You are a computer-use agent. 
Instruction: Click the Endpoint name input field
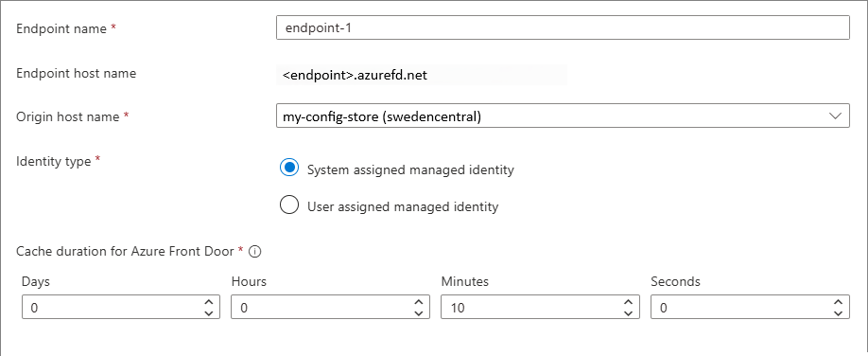coord(563,27)
